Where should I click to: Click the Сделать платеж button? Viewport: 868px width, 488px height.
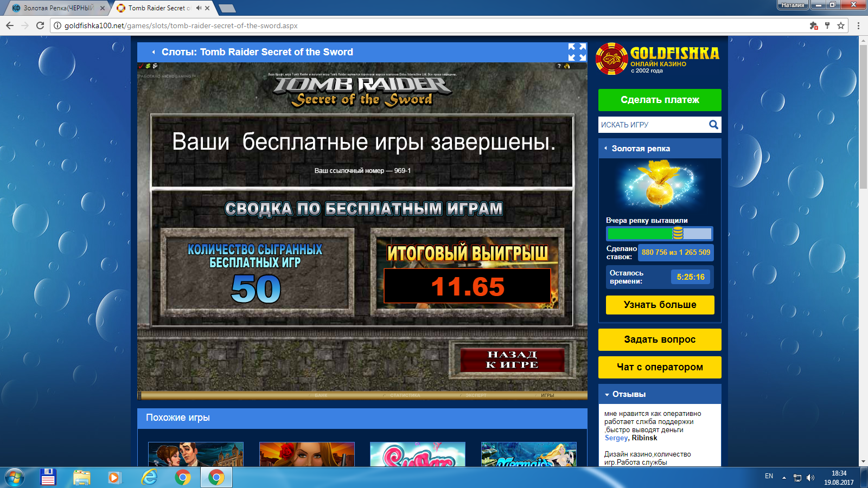(x=660, y=100)
